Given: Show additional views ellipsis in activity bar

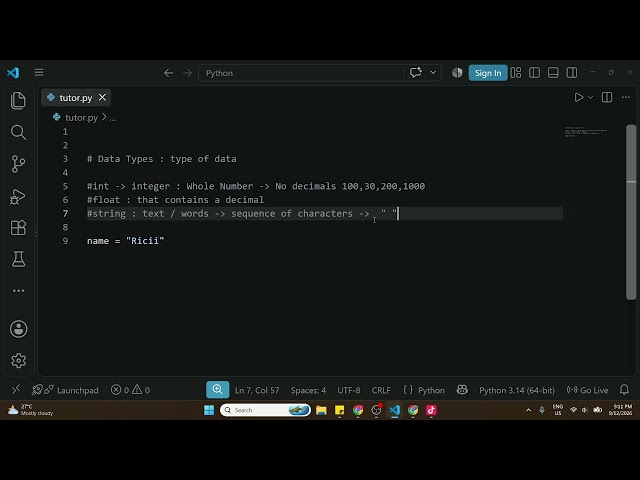Looking at the screenshot, I should [x=18, y=291].
